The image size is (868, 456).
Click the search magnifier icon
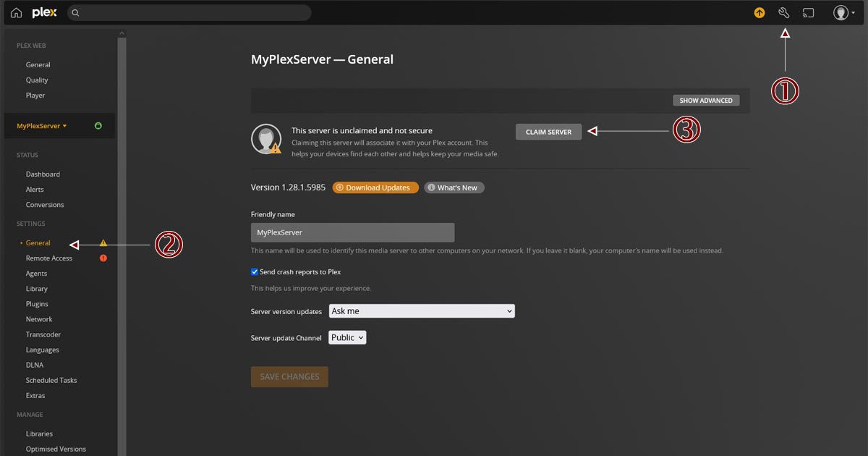(75, 13)
